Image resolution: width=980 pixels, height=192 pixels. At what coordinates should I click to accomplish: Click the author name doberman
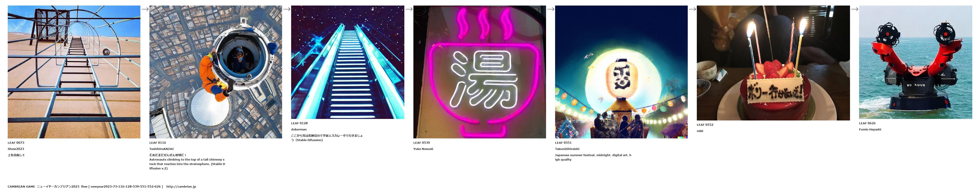pos(299,130)
